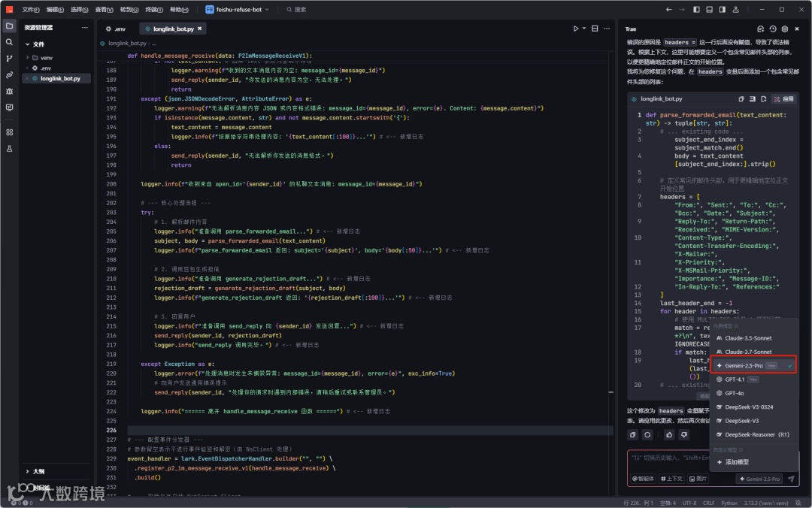Open the Explorer view in activity bar
This screenshot has height=508, width=812.
[x=9, y=26]
